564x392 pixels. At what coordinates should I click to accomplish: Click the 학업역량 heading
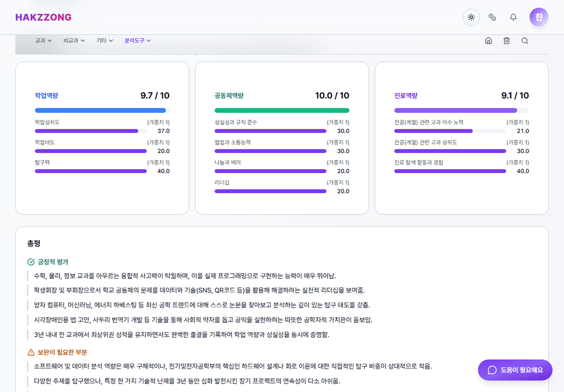(47, 96)
